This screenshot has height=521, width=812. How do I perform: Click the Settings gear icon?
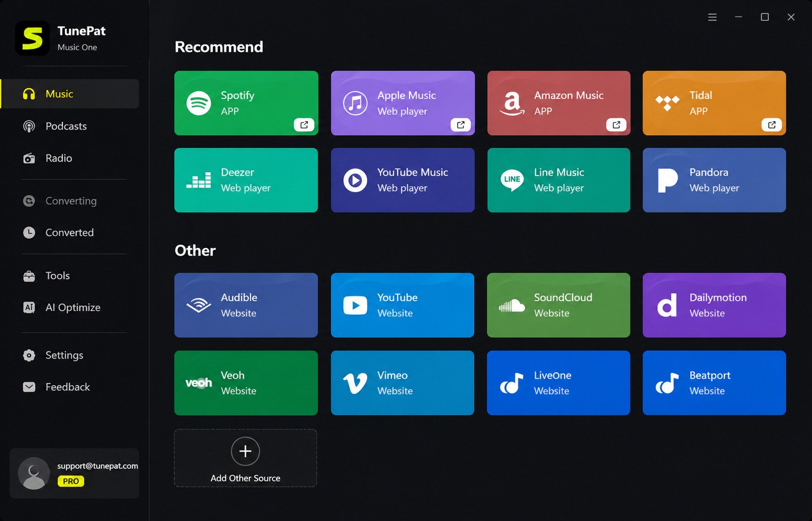(x=29, y=355)
